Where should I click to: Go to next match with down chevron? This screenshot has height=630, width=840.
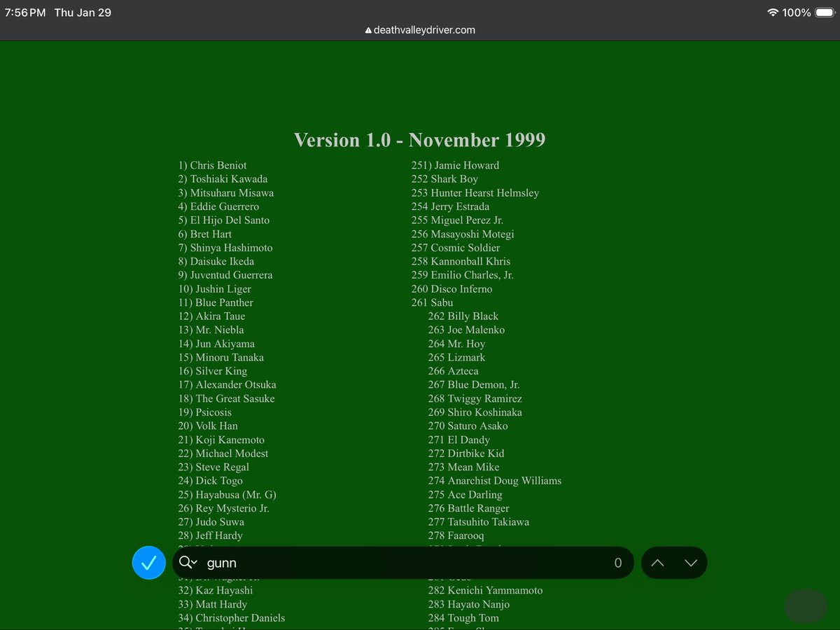pyautogui.click(x=691, y=563)
